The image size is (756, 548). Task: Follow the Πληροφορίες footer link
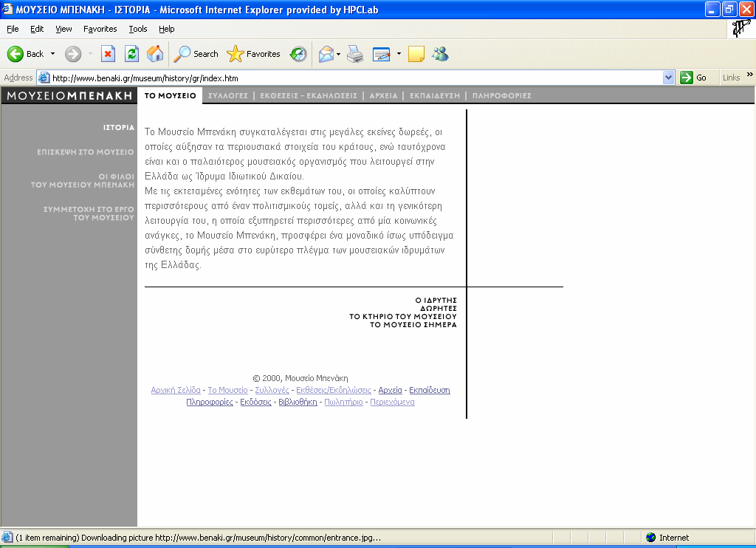tap(209, 402)
